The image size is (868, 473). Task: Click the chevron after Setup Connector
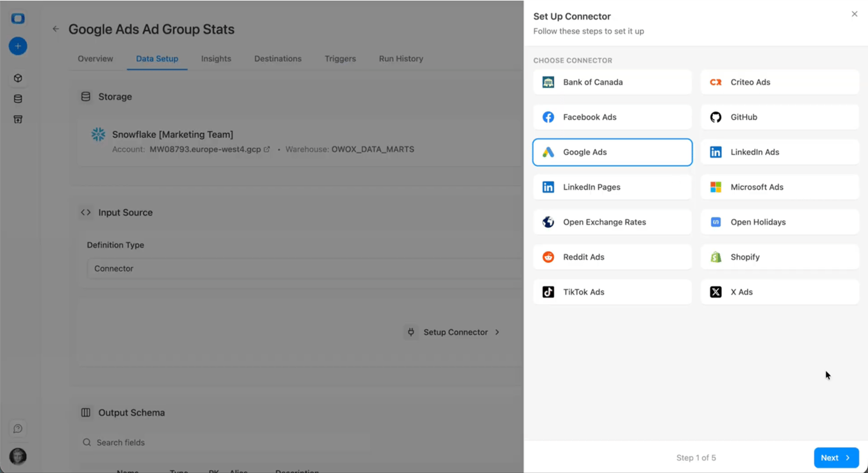click(x=497, y=332)
